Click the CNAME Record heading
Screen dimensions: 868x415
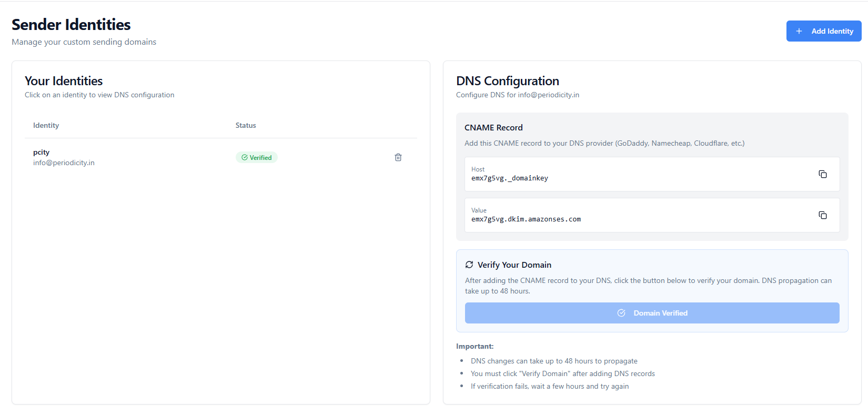click(x=493, y=128)
